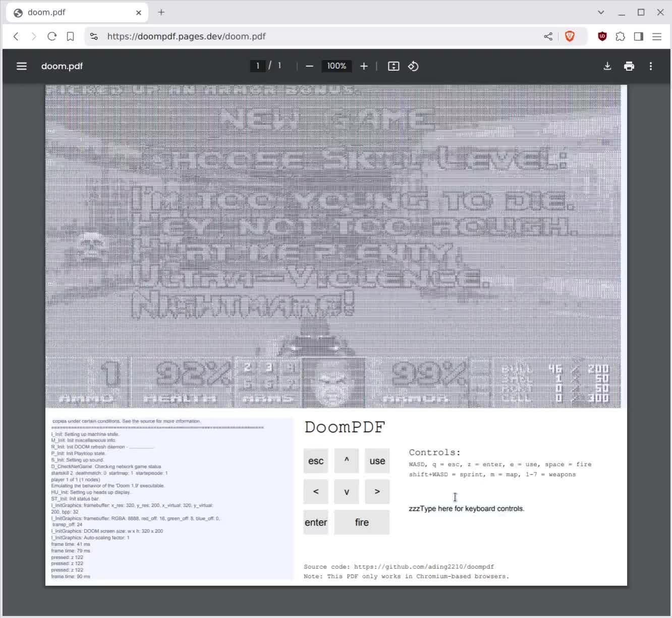Open the PDF viewer three-dot options menu
This screenshot has width=672, height=618.
(651, 66)
